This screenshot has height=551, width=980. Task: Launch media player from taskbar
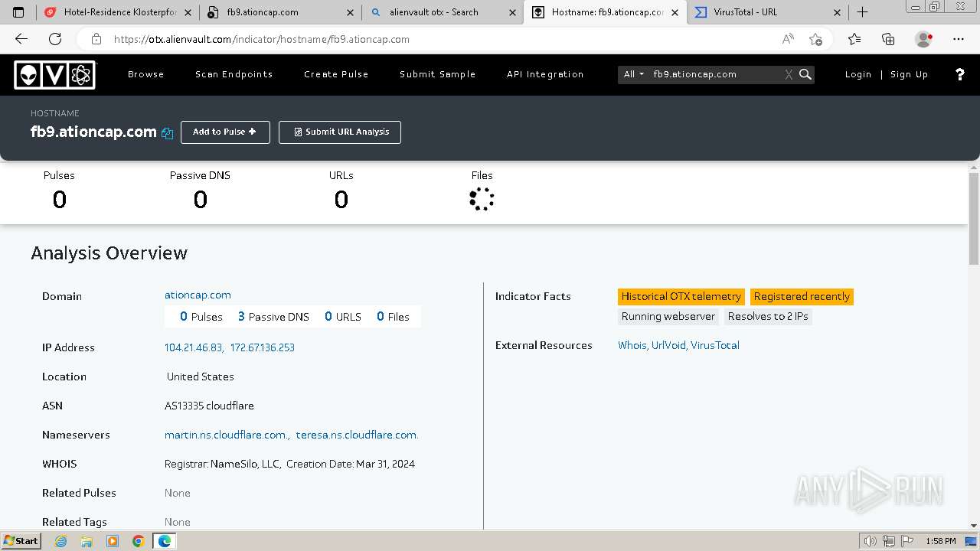point(113,541)
